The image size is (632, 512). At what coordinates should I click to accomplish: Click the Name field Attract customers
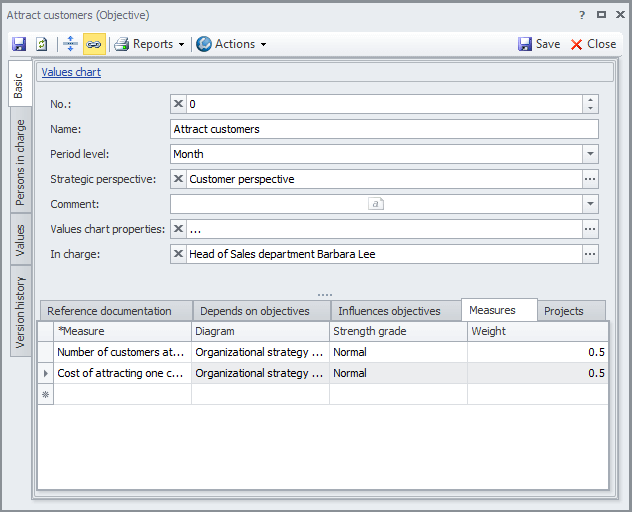point(384,129)
